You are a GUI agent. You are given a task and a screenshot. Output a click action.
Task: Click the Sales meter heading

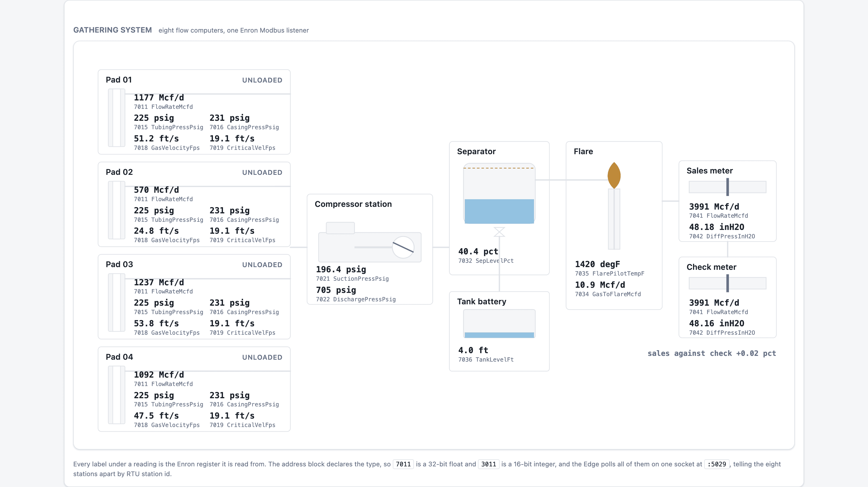coord(710,171)
